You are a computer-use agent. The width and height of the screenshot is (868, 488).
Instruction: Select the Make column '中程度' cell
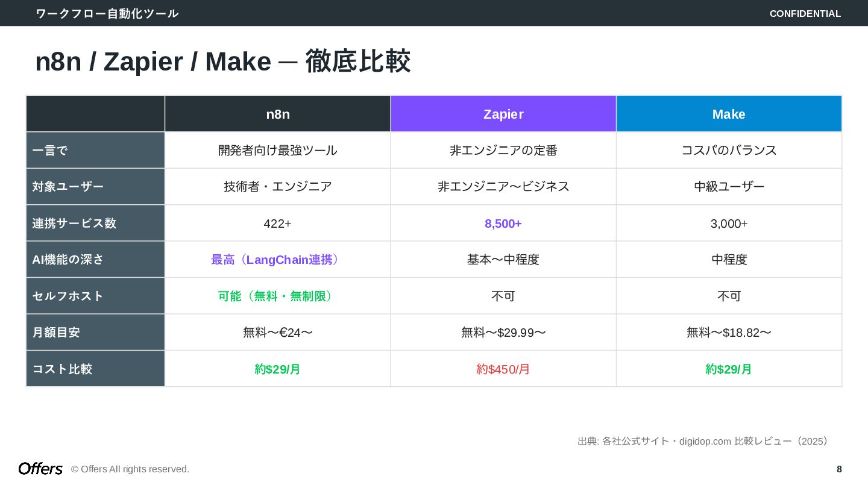click(729, 260)
